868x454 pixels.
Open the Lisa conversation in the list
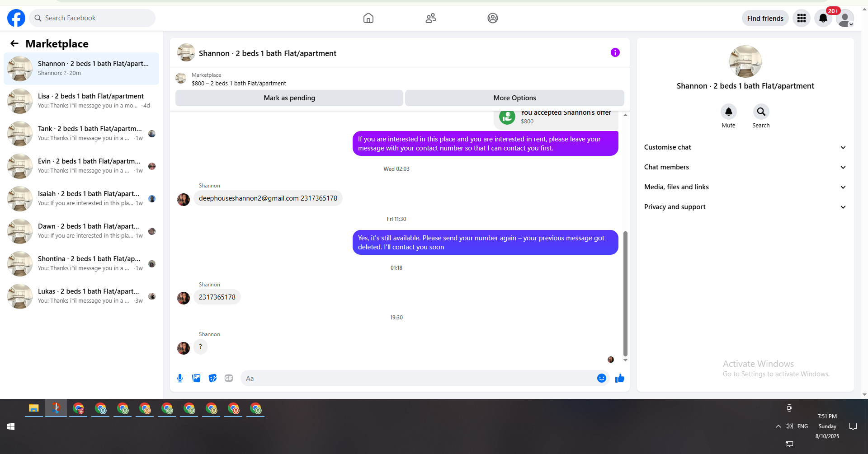click(81, 101)
